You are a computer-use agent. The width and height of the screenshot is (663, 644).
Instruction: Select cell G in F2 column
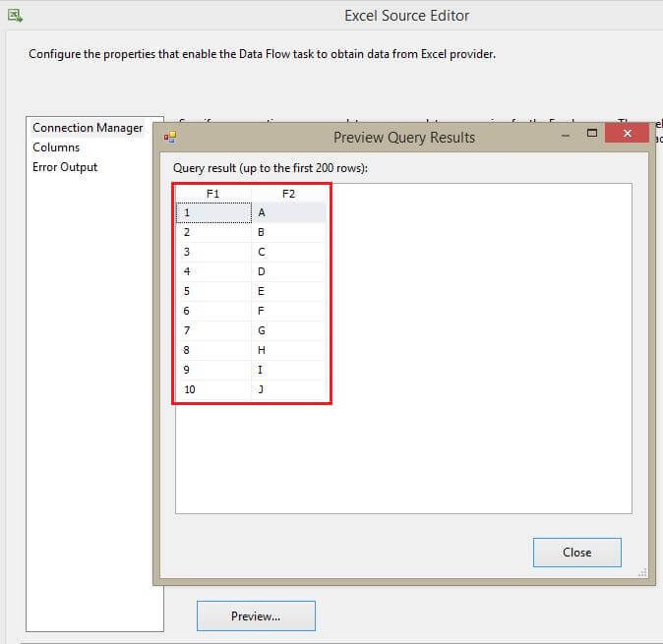[289, 331]
